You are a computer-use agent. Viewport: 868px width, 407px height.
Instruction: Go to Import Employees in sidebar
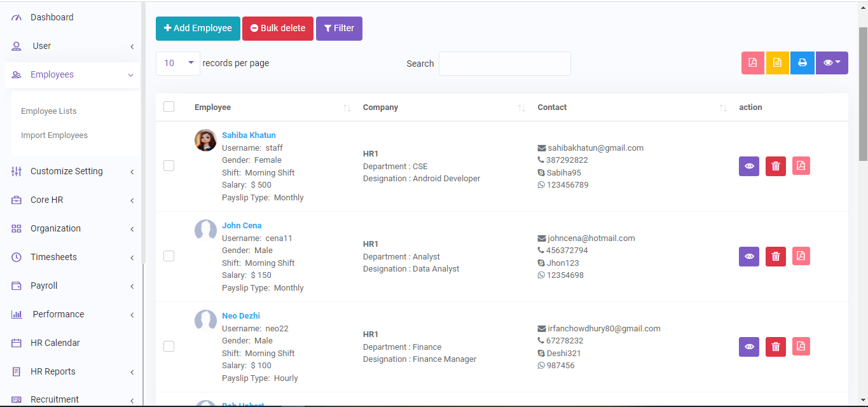(54, 135)
